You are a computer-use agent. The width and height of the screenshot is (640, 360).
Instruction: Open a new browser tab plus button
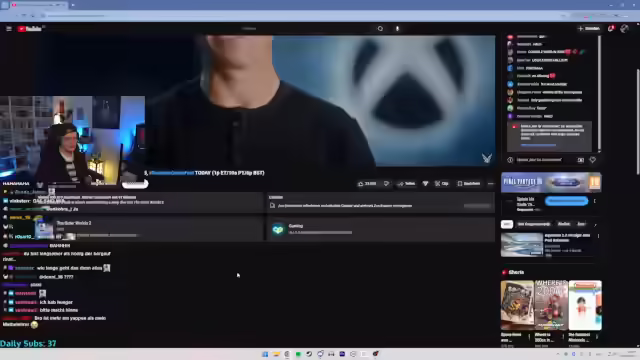[73, 5]
